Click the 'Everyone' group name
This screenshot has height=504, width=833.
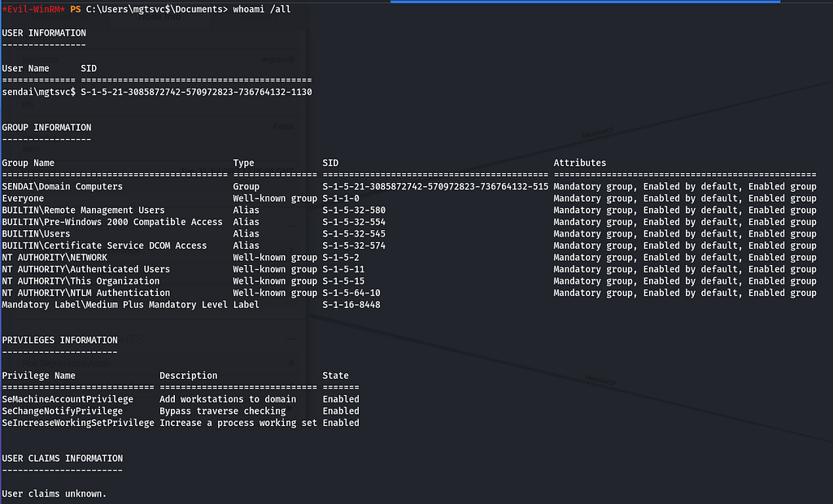[x=23, y=198]
